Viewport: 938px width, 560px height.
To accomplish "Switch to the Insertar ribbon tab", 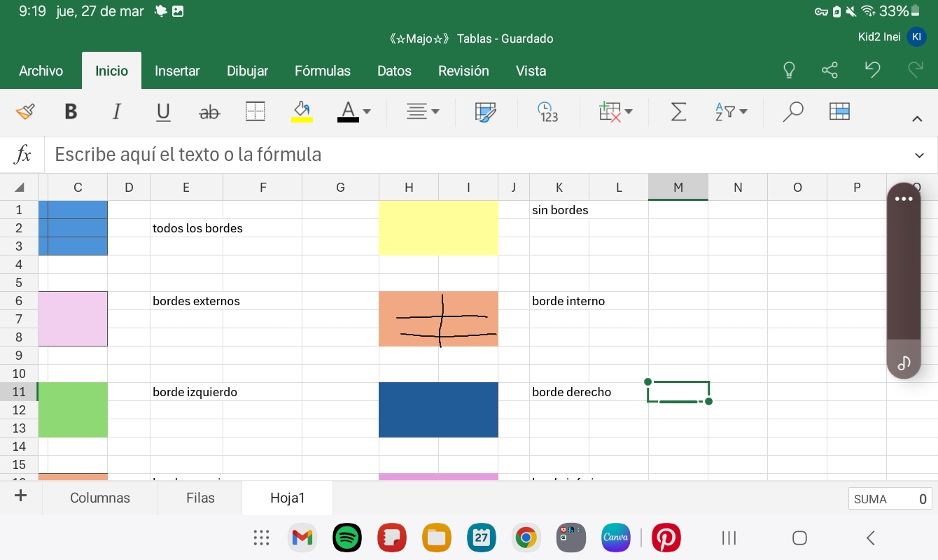I will pos(177,71).
